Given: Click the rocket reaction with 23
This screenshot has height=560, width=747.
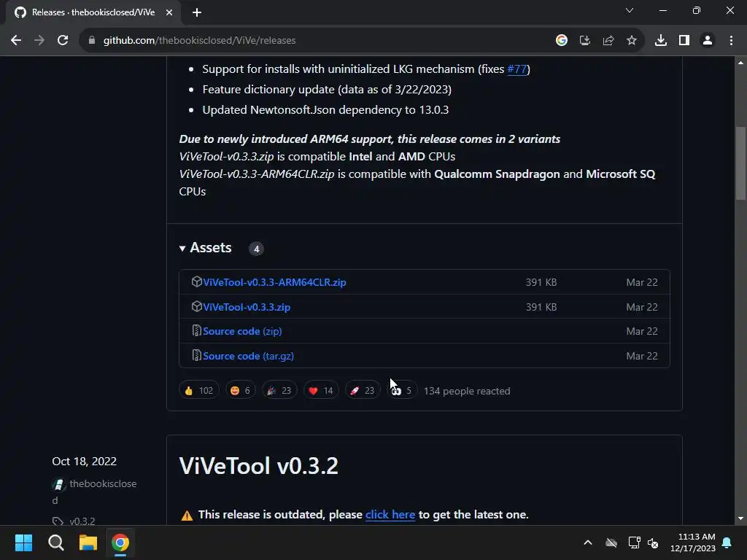Looking at the screenshot, I should coord(362,391).
